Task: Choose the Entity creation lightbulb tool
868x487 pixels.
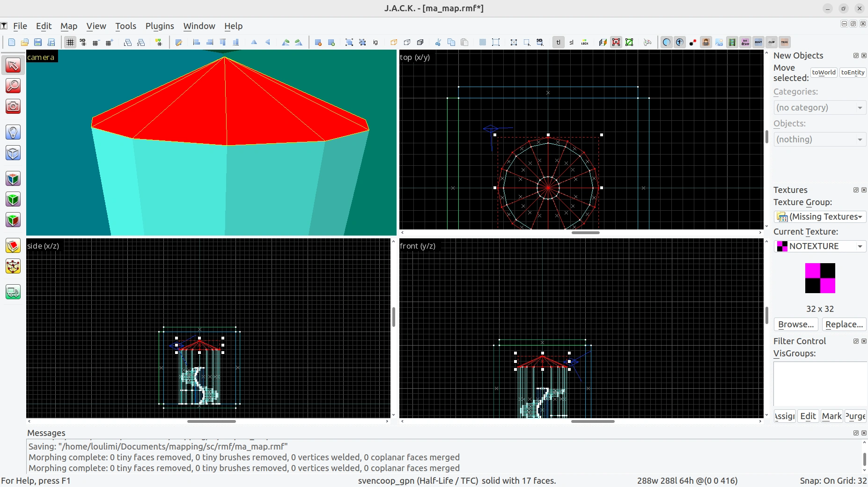Action: pyautogui.click(x=13, y=133)
